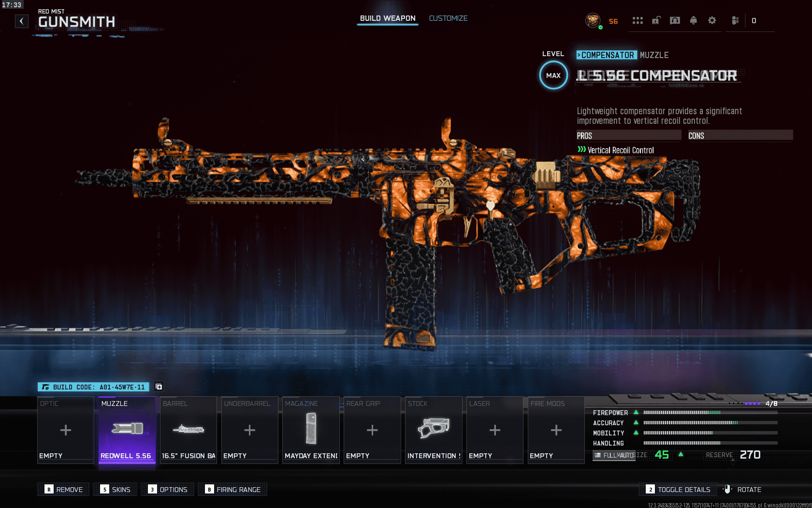Open the grid menu icon
Screen dimensions: 812x508
[638, 20]
